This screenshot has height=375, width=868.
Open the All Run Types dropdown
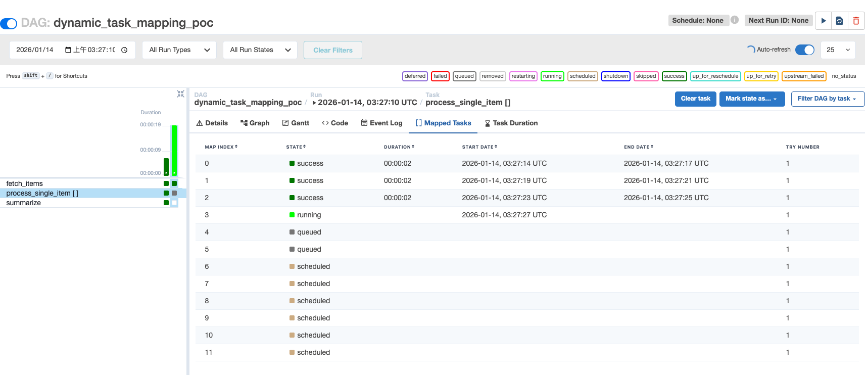click(x=179, y=50)
